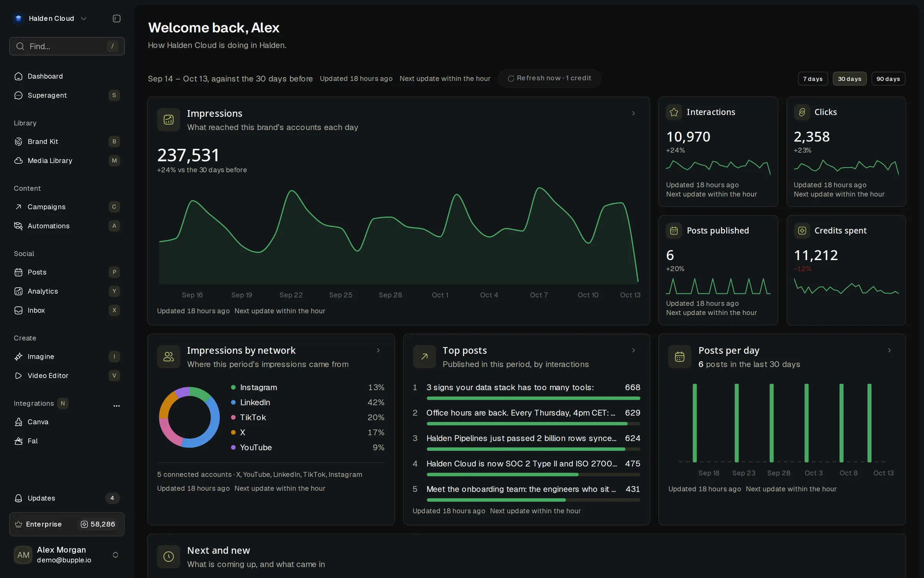Click the 11,212 credits spent value
The width and height of the screenshot is (924, 578).
coord(816,255)
